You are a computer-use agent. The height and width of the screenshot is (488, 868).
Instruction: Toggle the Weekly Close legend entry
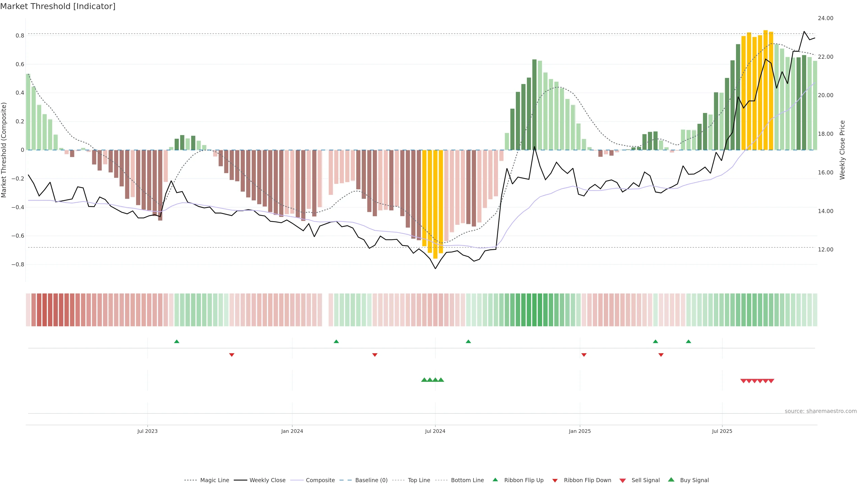267,480
